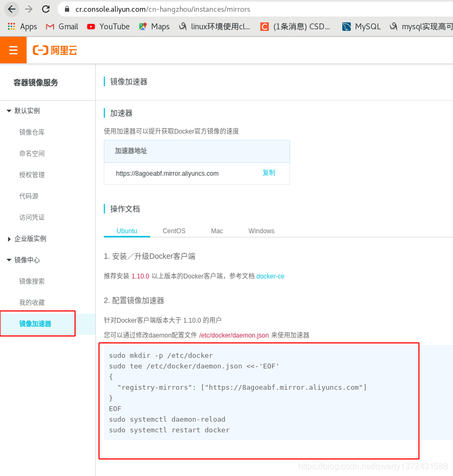Open the docker-ce documentation link
This screenshot has height=476, width=453.
coord(270,276)
